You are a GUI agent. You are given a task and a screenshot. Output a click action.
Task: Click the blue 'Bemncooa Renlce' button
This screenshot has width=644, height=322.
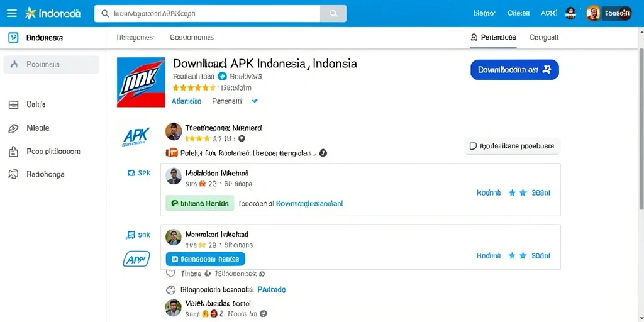click(206, 259)
